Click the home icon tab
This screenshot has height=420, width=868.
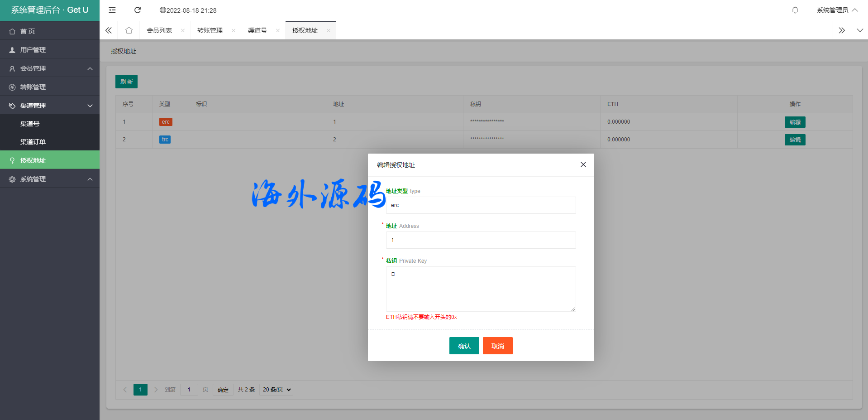pyautogui.click(x=129, y=30)
